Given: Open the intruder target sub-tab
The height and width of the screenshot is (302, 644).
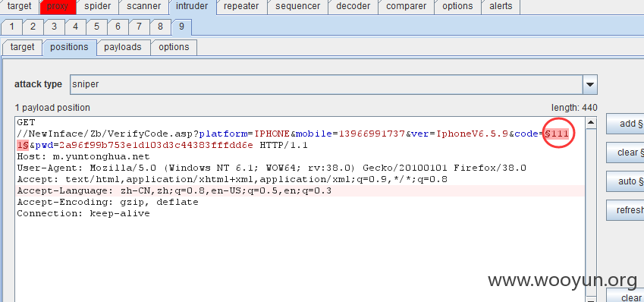Looking at the screenshot, I should [22, 47].
